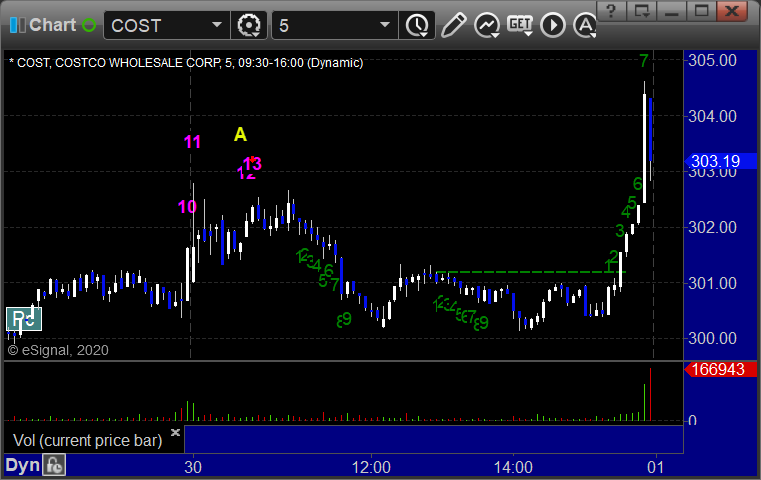Click the magenta 10 count label
This screenshot has width=761, height=480.
187,207
